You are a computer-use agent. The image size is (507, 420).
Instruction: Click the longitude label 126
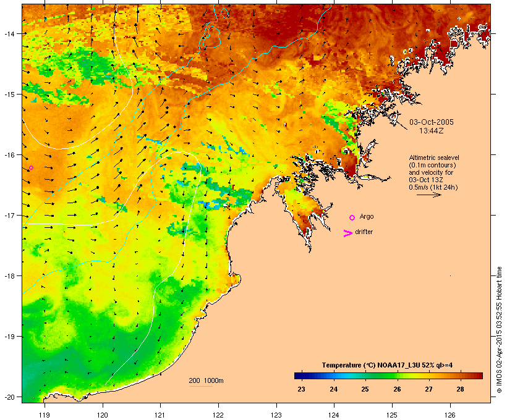450,415
